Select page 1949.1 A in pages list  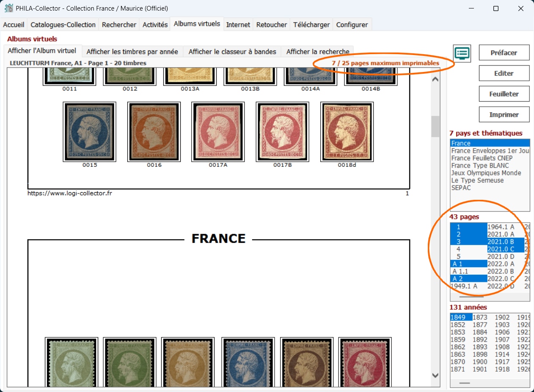(469, 286)
